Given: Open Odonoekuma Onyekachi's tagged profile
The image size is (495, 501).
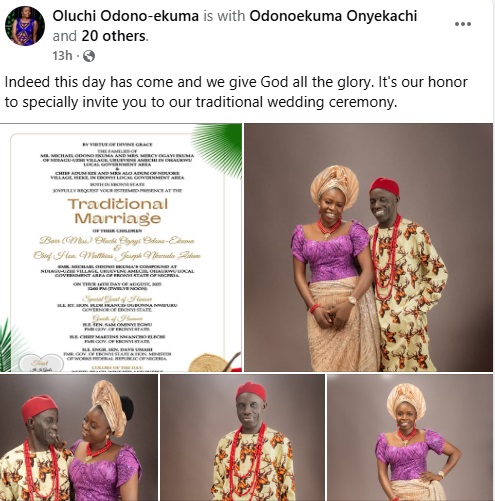Looking at the screenshot, I should 333,16.
